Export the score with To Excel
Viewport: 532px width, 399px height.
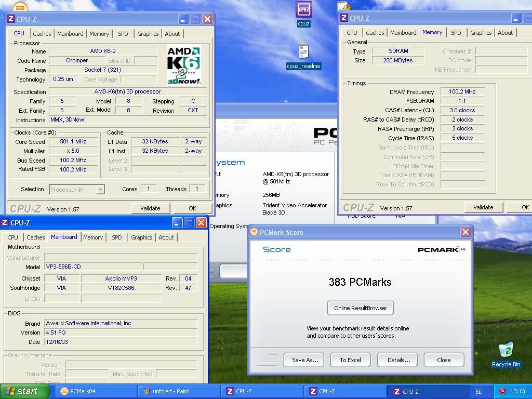(351, 360)
